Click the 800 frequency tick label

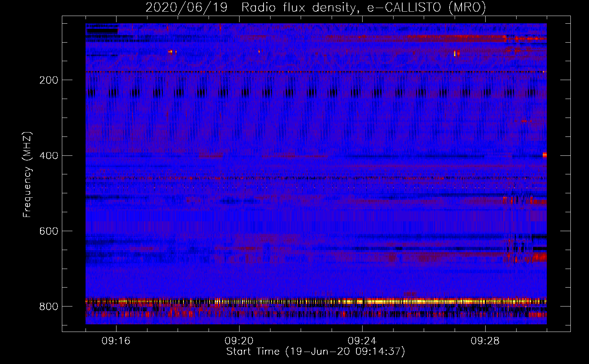48,306
